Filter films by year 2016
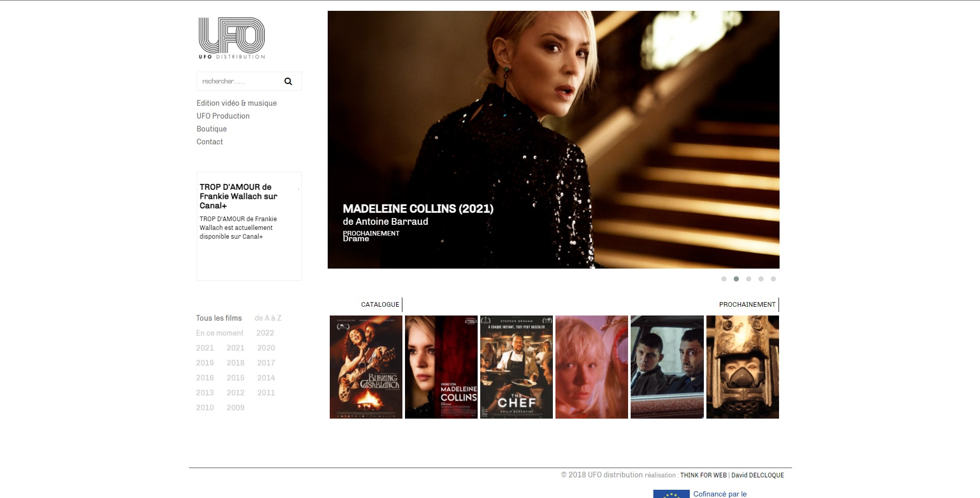This screenshot has width=980, height=498. click(x=205, y=378)
